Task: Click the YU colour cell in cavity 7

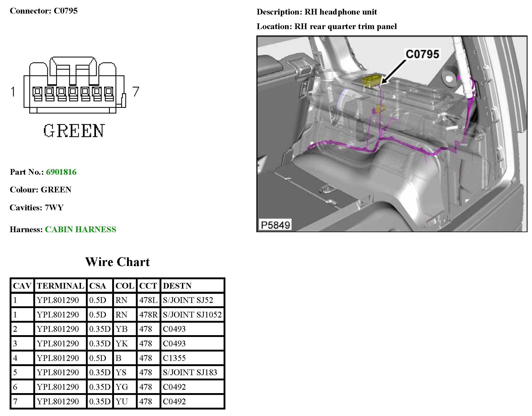Action: tap(122, 402)
